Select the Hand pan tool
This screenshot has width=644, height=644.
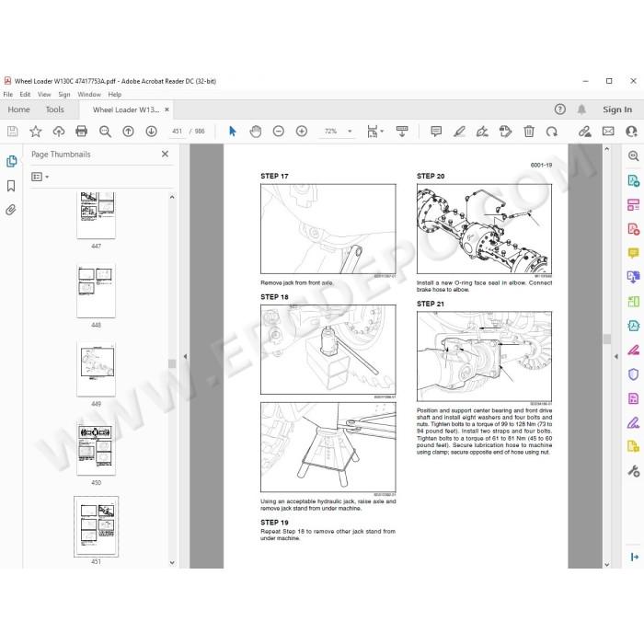pos(256,131)
